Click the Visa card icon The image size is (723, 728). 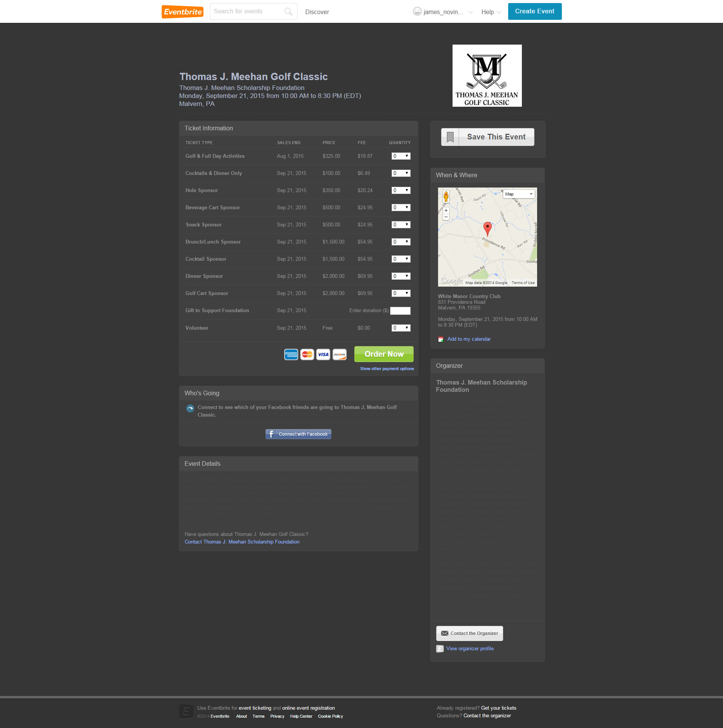click(323, 354)
